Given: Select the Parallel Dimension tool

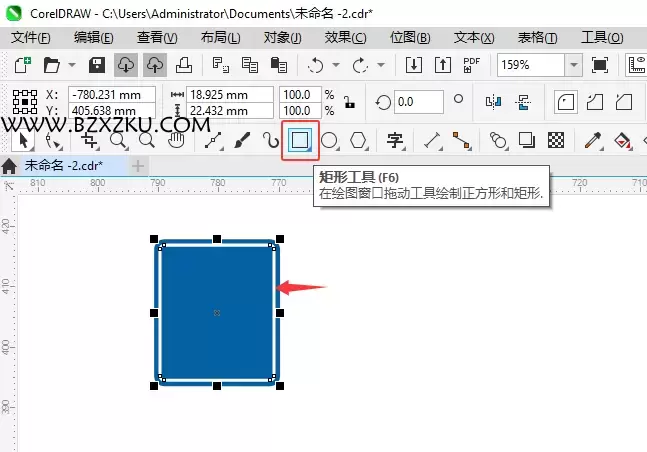Looking at the screenshot, I should 432,141.
